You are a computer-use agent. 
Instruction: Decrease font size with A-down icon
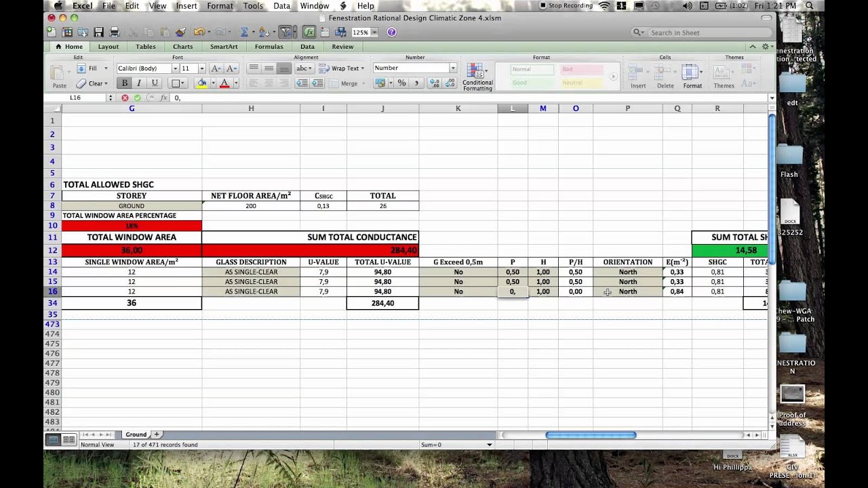tap(231, 68)
